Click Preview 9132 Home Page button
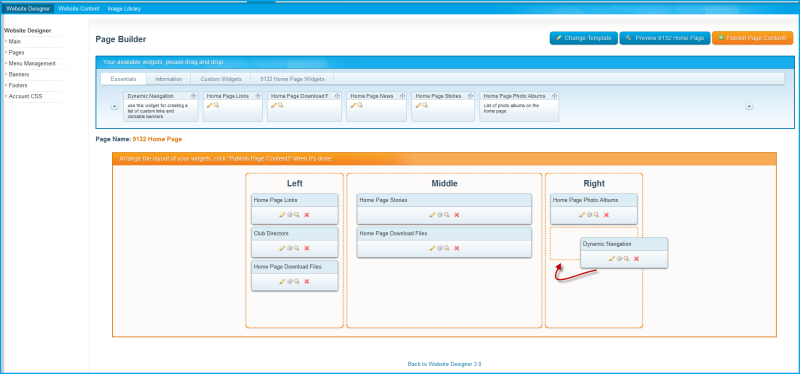This screenshot has height=374, width=800. pyautogui.click(x=665, y=38)
